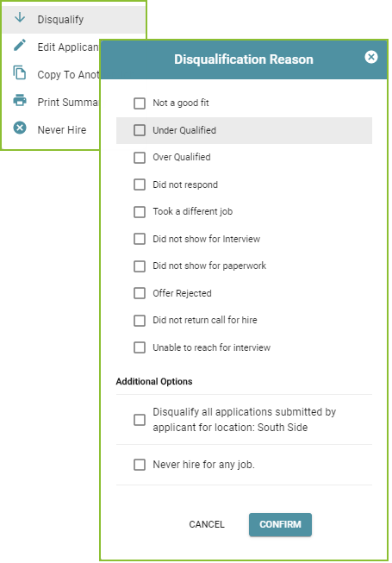Click the pencil Edit Applicant icon
Screen dimensions: 392x563
coord(20,45)
